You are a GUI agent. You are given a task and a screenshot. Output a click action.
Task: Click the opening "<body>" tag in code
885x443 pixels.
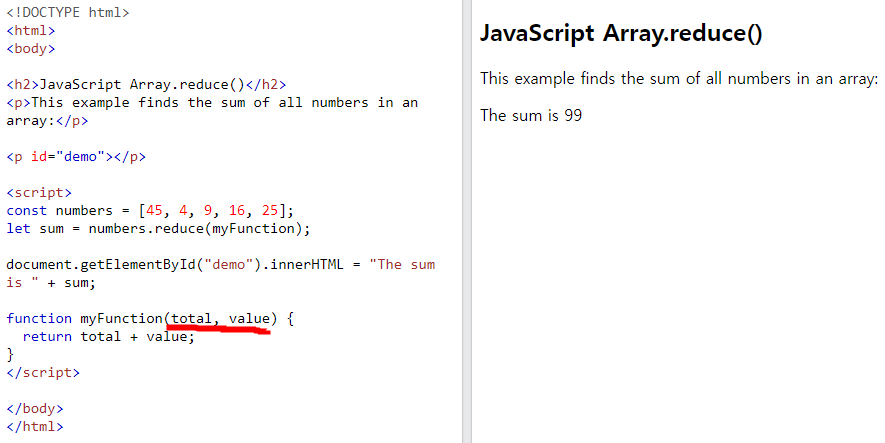pos(30,49)
